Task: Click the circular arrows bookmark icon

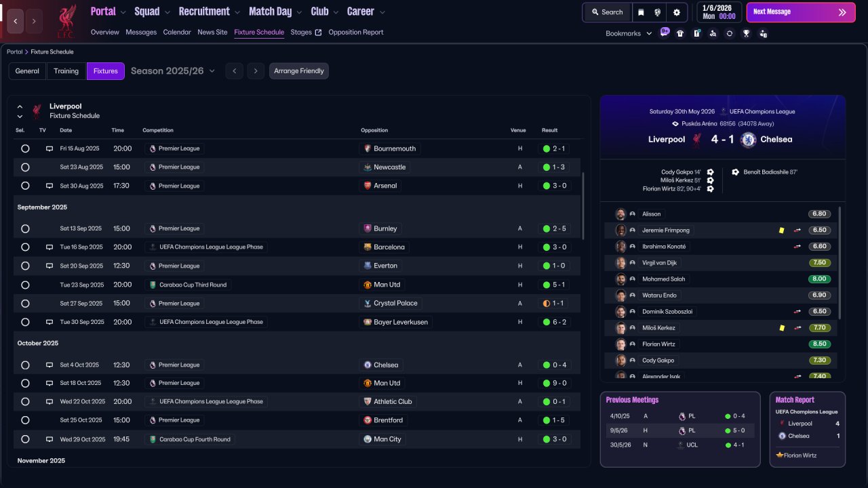Action: pyautogui.click(x=730, y=33)
